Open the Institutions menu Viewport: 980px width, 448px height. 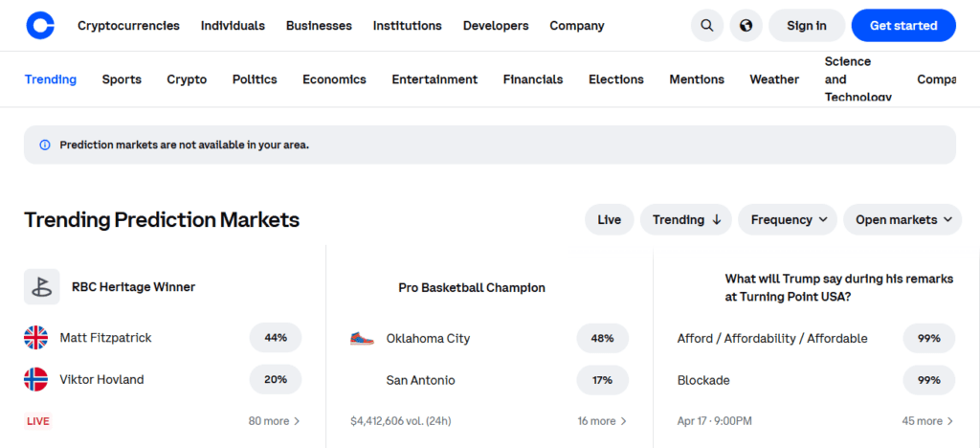click(408, 26)
